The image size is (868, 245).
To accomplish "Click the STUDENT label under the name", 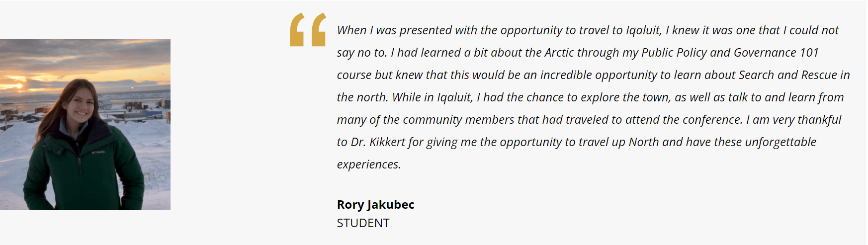I will pyautogui.click(x=363, y=223).
